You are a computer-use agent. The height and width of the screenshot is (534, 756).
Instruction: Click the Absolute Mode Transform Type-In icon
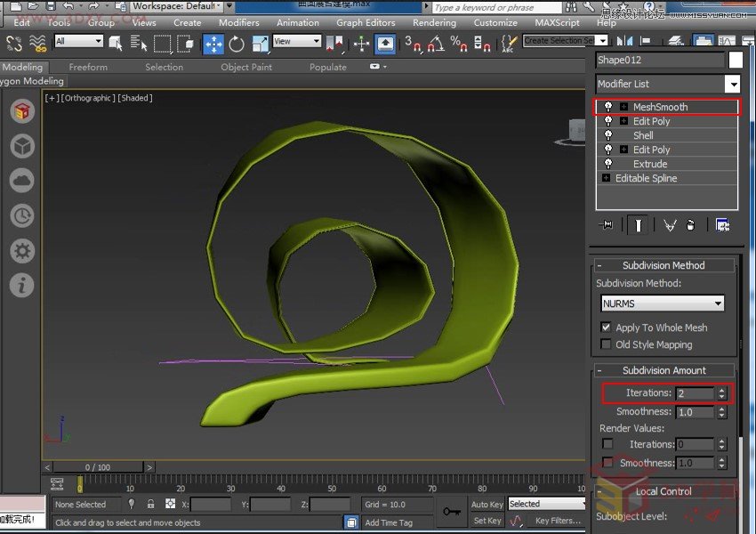170,504
